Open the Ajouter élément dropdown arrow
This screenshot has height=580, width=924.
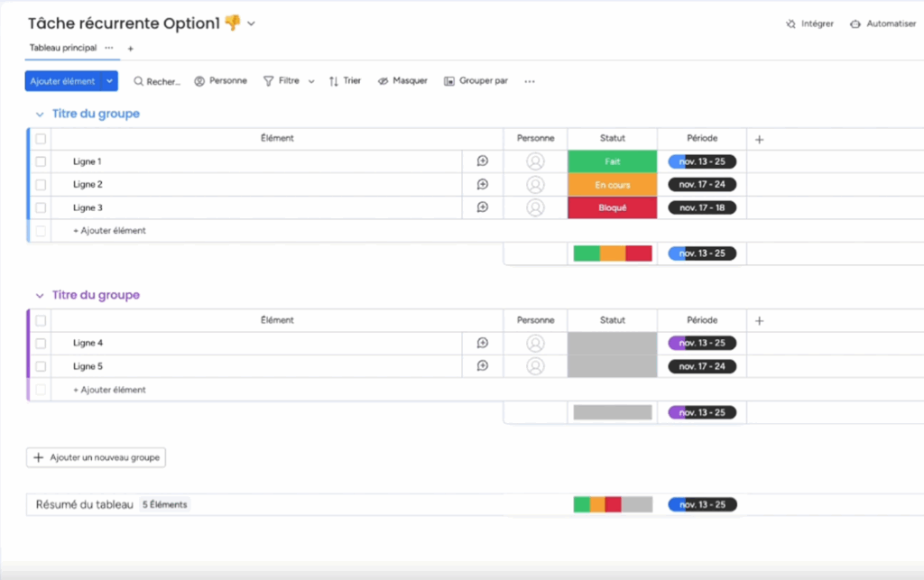(109, 81)
